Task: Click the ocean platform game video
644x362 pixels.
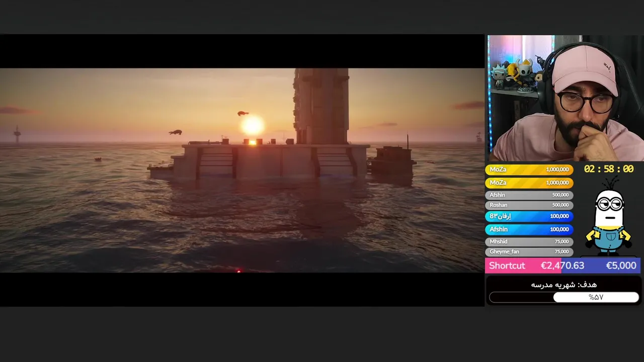Action: 242,170
